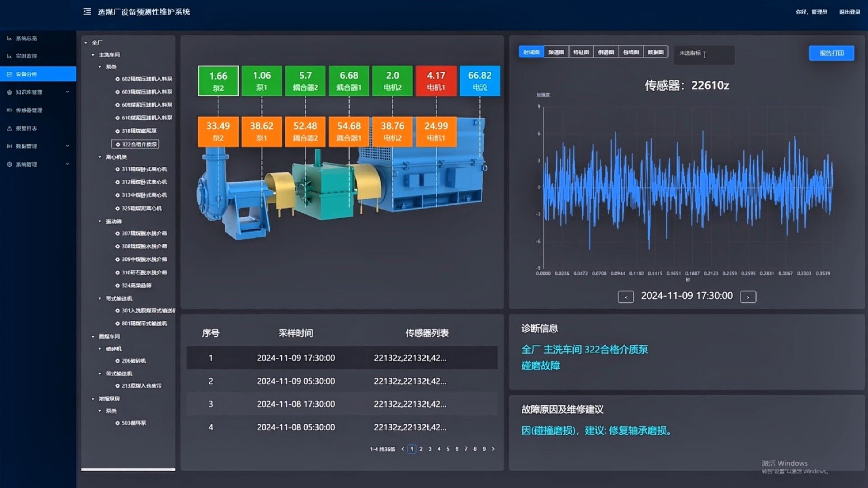Click the 未选指标 indicator selection field

pos(704,55)
